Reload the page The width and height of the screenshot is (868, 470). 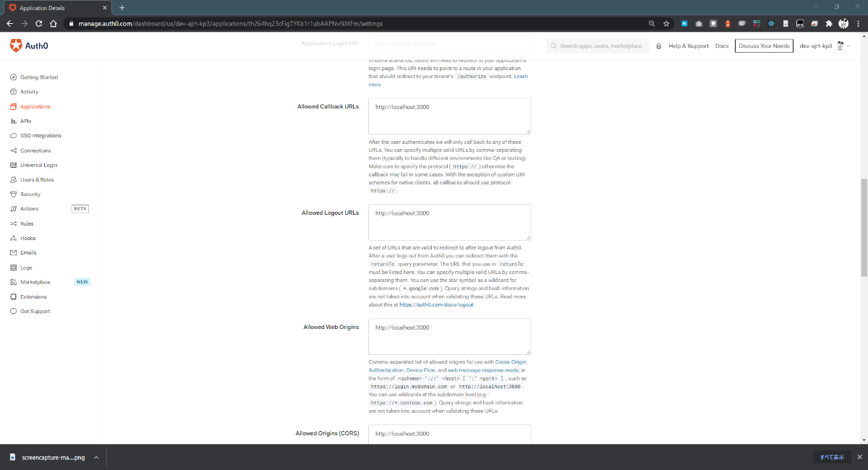click(x=39, y=23)
